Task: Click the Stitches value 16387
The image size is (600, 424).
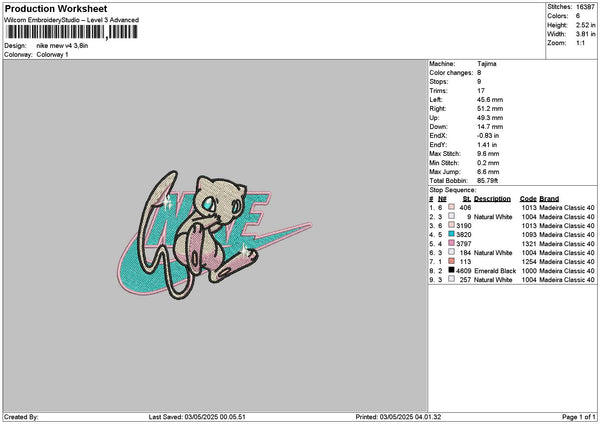Action: tap(585, 7)
